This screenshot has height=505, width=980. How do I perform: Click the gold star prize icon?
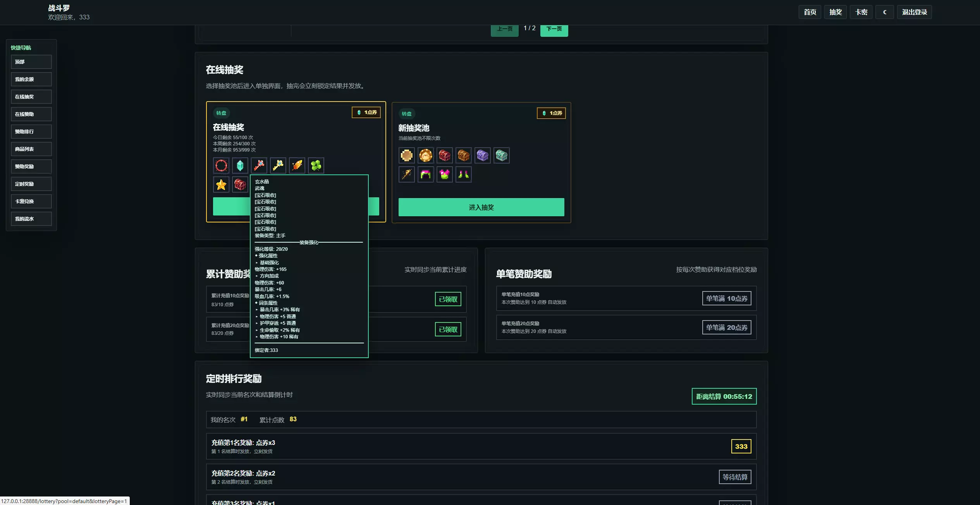click(x=221, y=184)
